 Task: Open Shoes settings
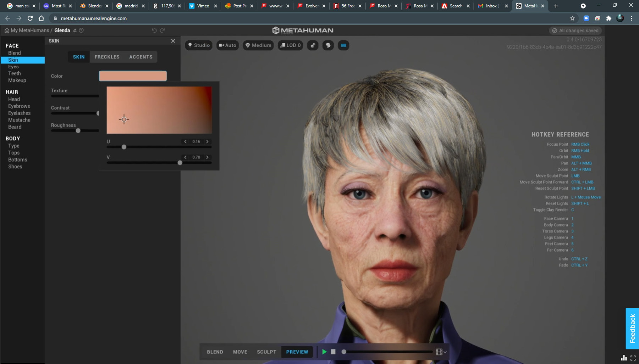pos(15,167)
